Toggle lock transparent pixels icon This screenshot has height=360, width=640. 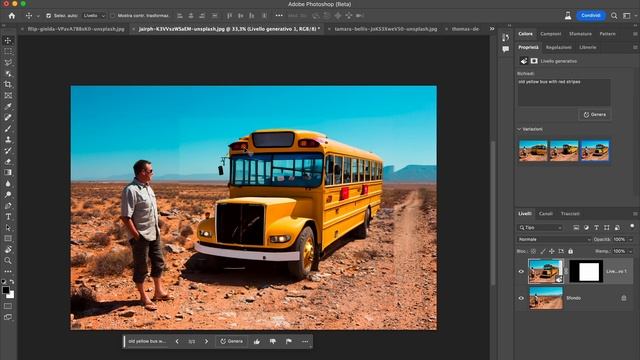coord(533,251)
